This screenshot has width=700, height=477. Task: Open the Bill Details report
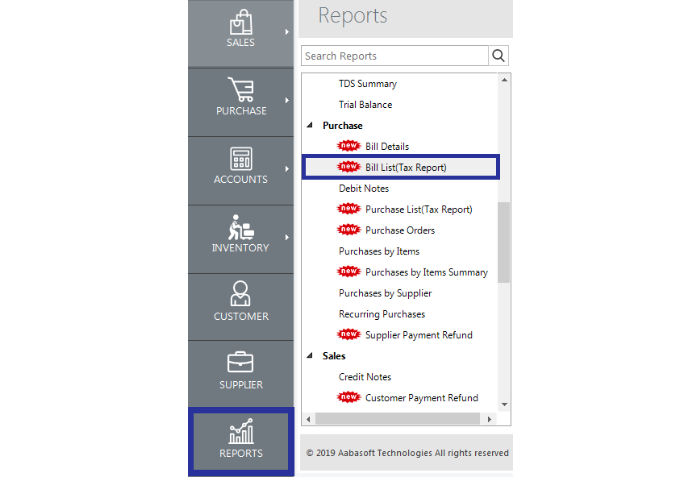pos(387,146)
